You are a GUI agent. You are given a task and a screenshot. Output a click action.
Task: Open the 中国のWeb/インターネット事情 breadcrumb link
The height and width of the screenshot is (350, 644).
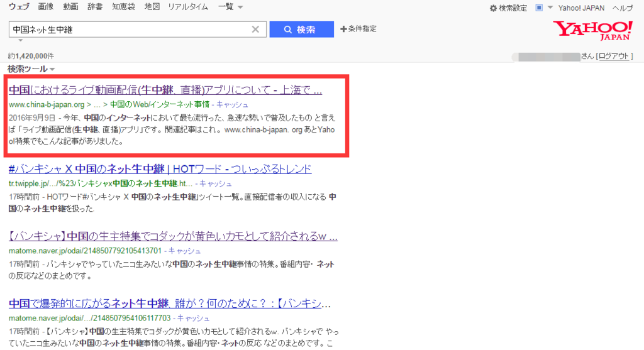160,104
